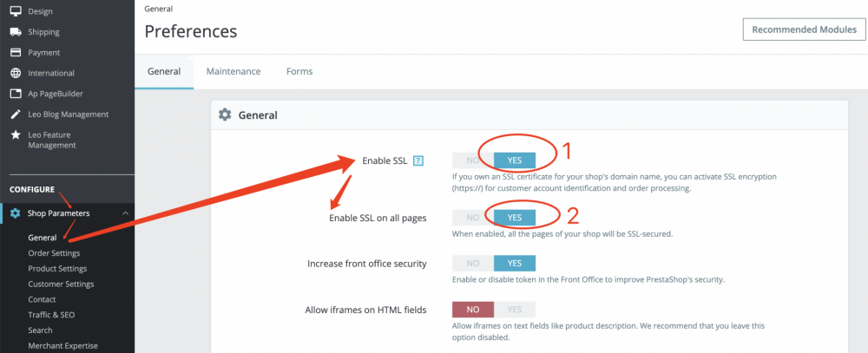Set Allow iframes on HTML fields to YES
The image size is (868, 353).
click(515, 309)
